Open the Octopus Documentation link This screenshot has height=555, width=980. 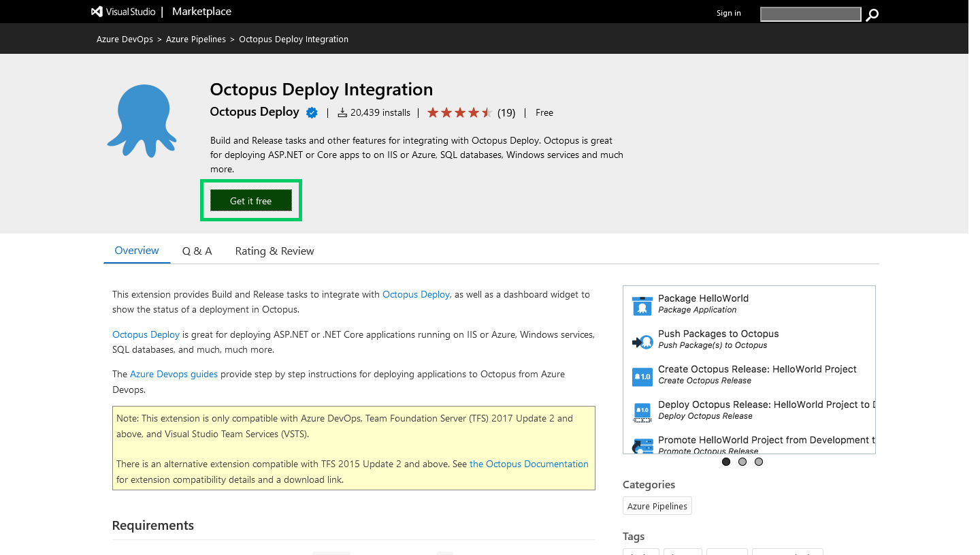point(529,464)
